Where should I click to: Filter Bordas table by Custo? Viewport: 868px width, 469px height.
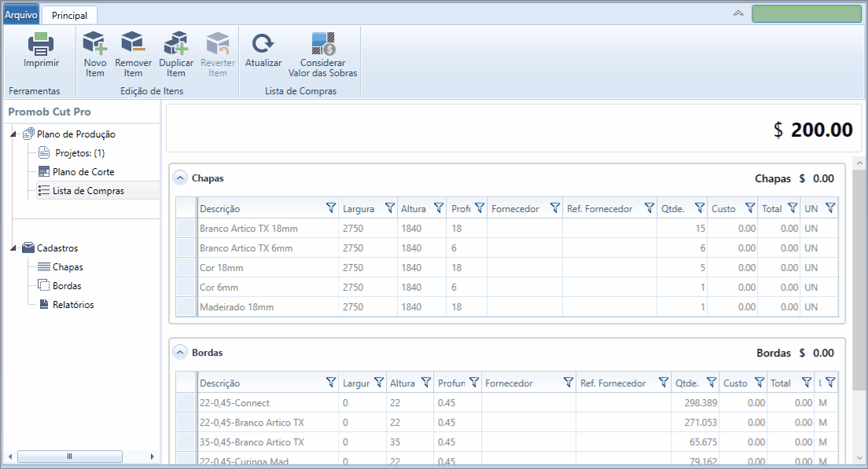coord(759,382)
